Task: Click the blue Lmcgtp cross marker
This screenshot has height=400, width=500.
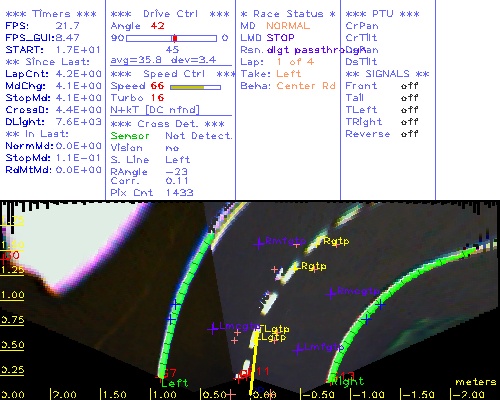Action: 213,329
